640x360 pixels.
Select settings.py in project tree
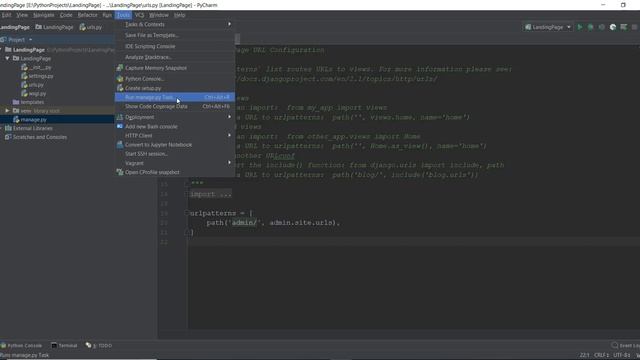(37, 76)
